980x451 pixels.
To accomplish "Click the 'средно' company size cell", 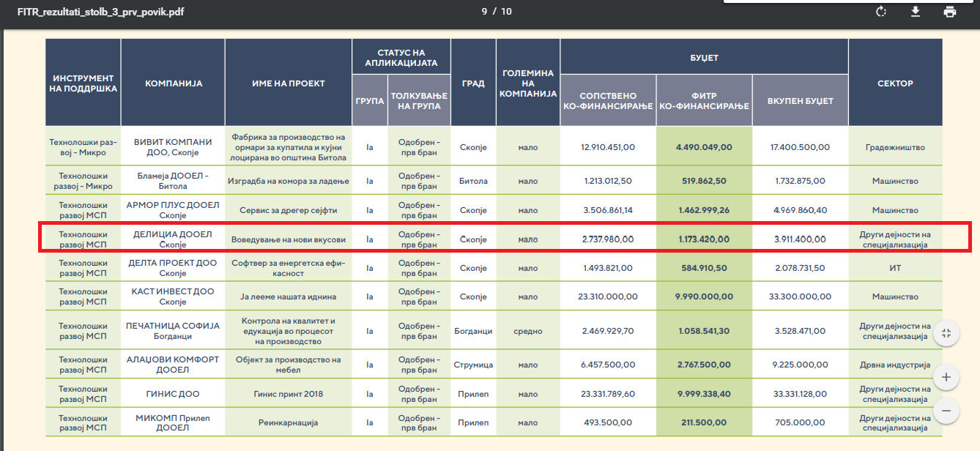I will 528,331.
